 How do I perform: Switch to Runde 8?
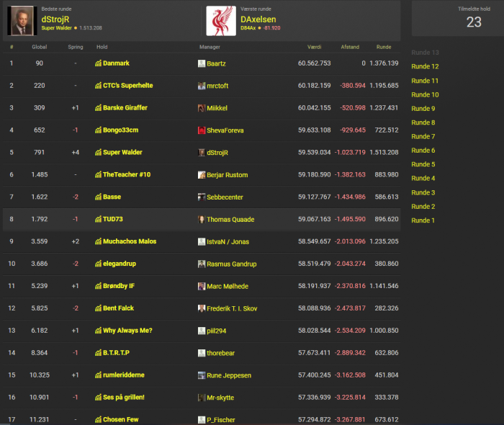[x=423, y=122]
